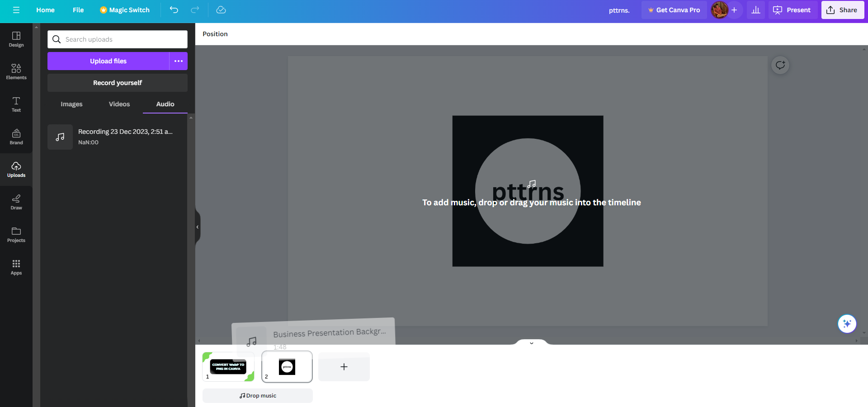Screen dimensions: 868x407
Task: Switch to the Videos tab
Action: [119, 104]
